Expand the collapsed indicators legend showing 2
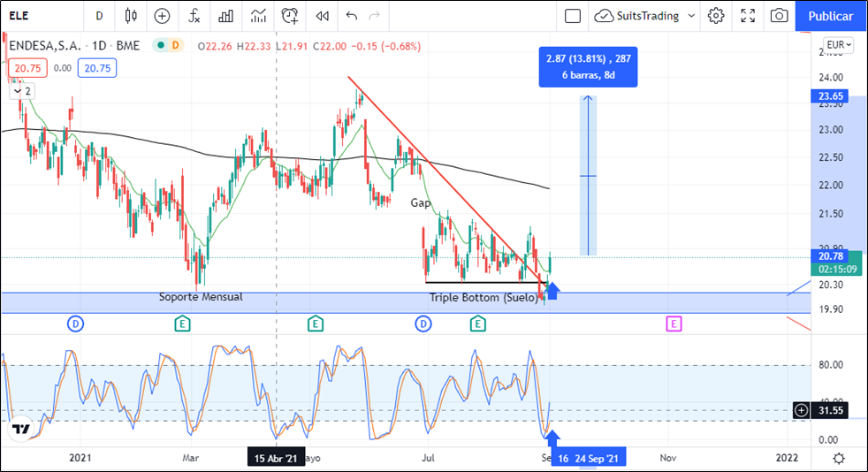Image resolution: width=868 pixels, height=472 pixels. coord(21,91)
